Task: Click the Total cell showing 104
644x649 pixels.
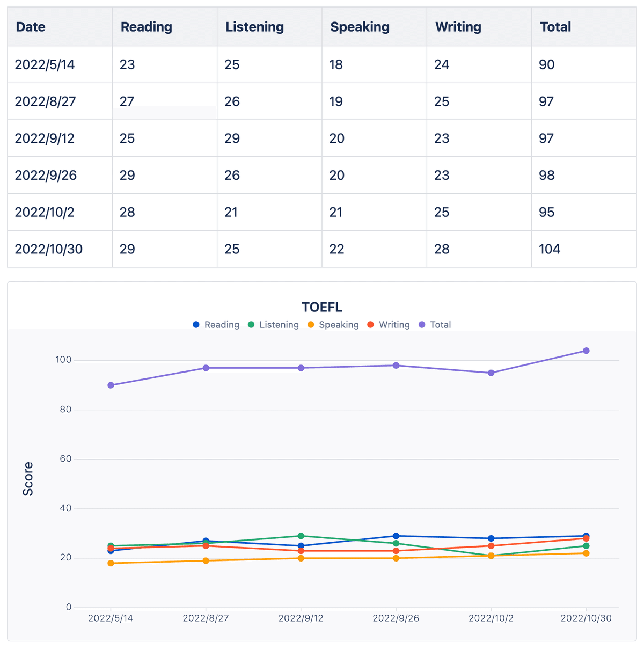Action: [x=584, y=249]
